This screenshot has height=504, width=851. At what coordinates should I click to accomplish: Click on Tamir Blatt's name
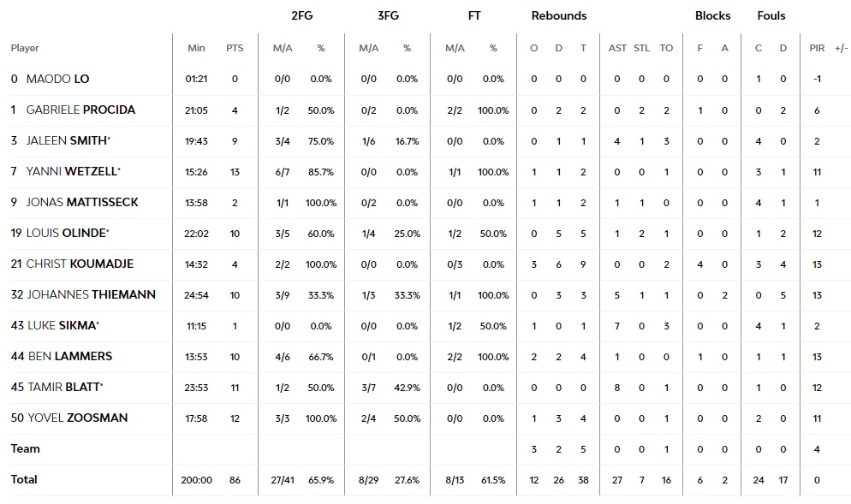[65, 387]
